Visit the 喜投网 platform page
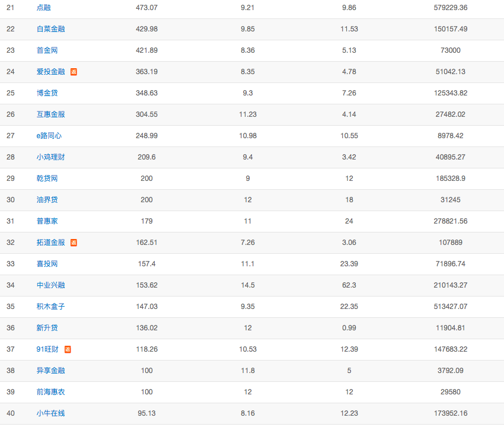The width and height of the screenshot is (504, 427). [47, 264]
